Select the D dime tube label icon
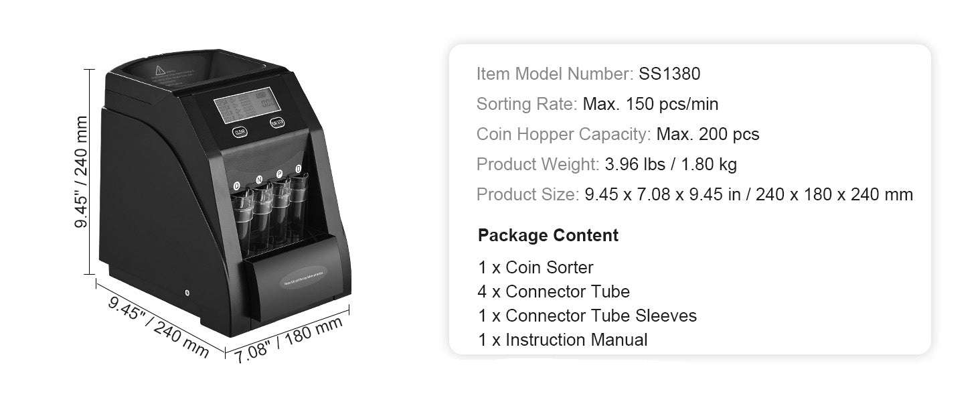This screenshot has height=402, width=980. 299,169
